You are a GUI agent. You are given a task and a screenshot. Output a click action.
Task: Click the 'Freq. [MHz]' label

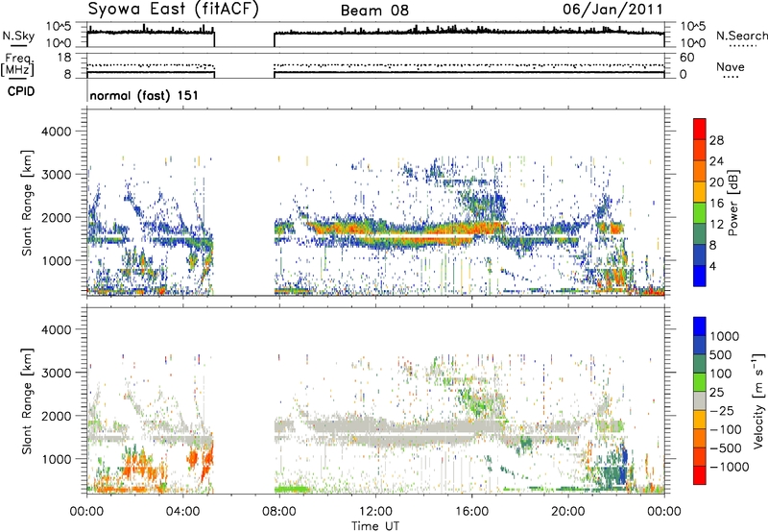17,64
